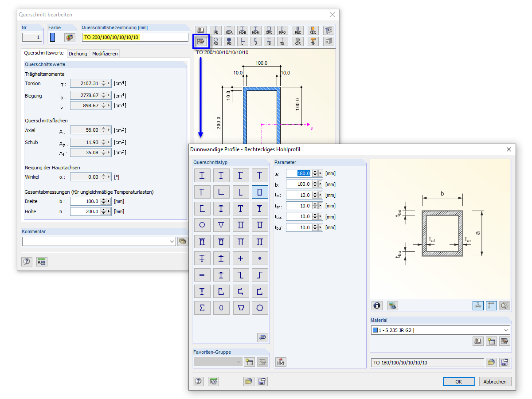Image resolution: width=532 pixels, height=399 pixels.
Task: Show cross-section info in profile dialog
Action: (x=377, y=305)
